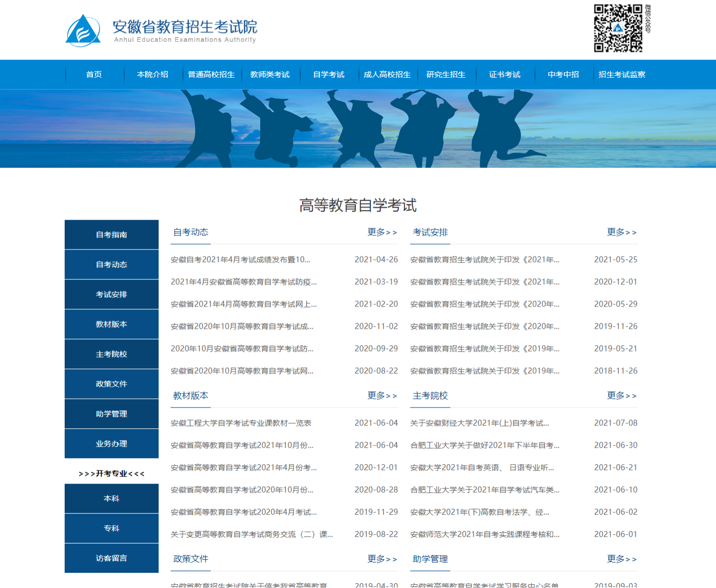Click the 政策文件 section heading
Viewport: 716px width, 588px height.
(x=191, y=559)
